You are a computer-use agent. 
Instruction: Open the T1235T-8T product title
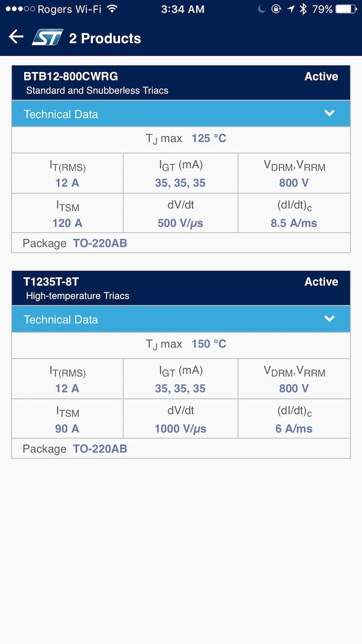coord(51,282)
